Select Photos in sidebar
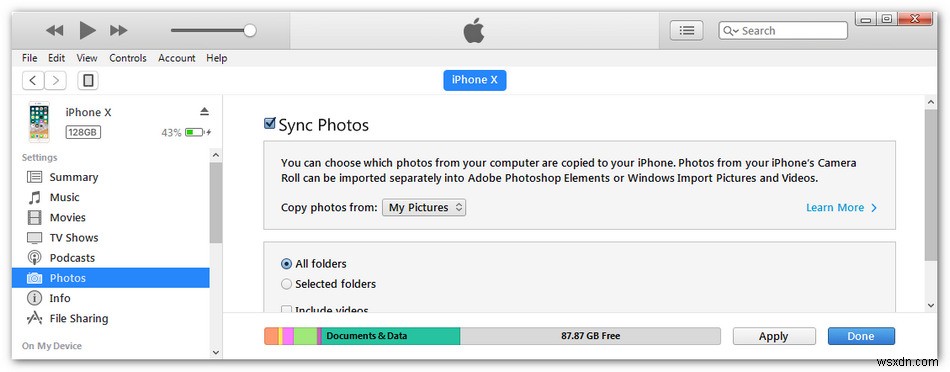 coord(110,278)
